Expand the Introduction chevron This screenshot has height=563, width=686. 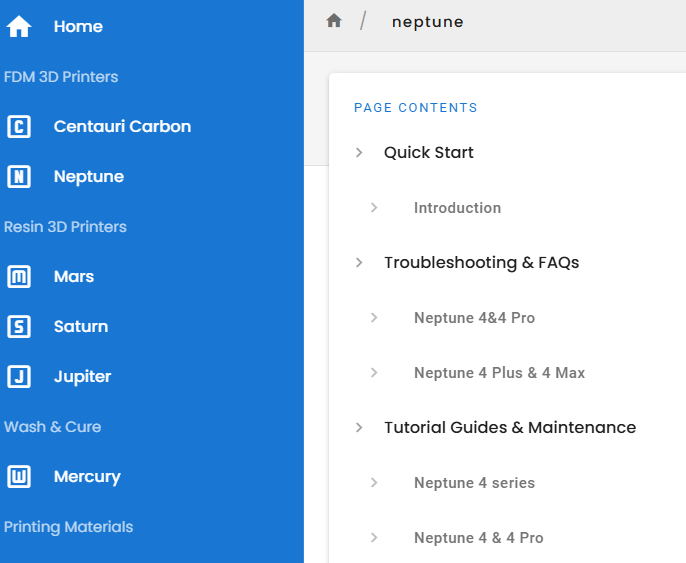(x=374, y=207)
